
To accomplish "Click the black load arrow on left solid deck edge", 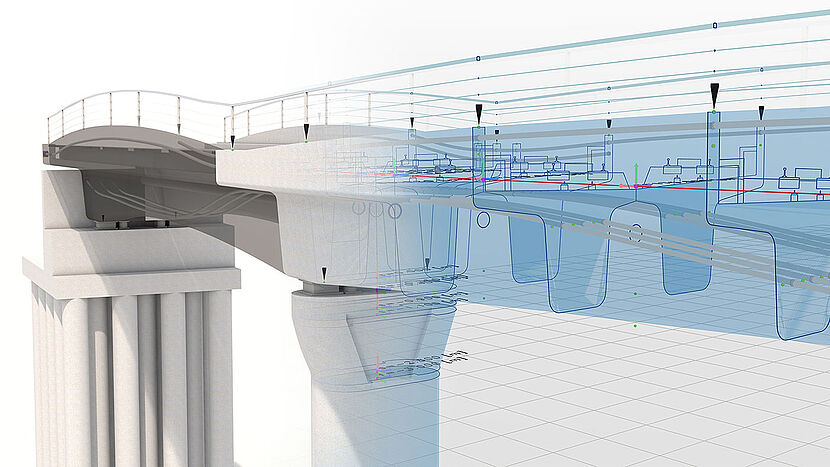I will (x=232, y=142).
